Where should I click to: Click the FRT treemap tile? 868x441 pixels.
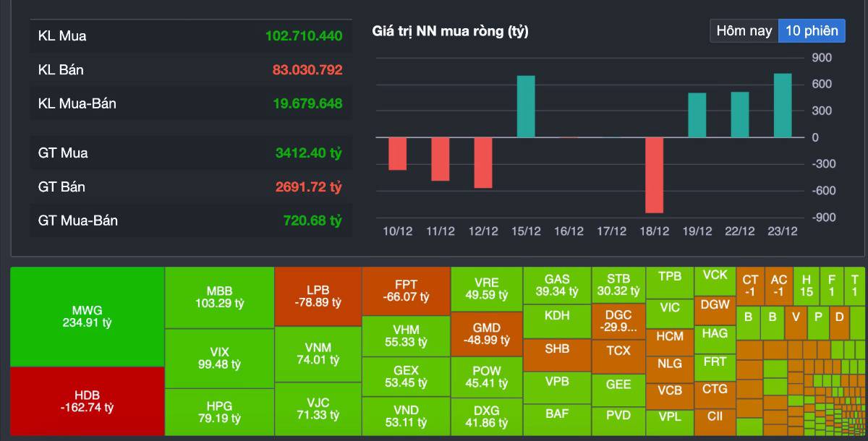(715, 366)
